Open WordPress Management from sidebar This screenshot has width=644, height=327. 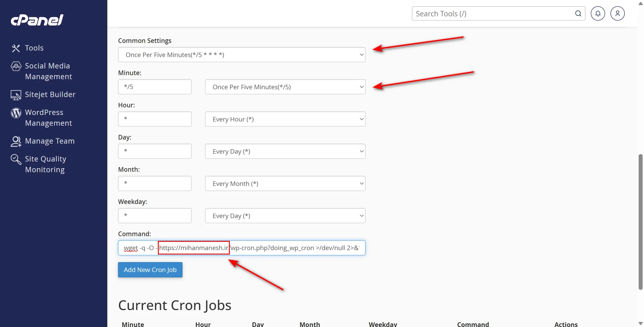point(49,117)
